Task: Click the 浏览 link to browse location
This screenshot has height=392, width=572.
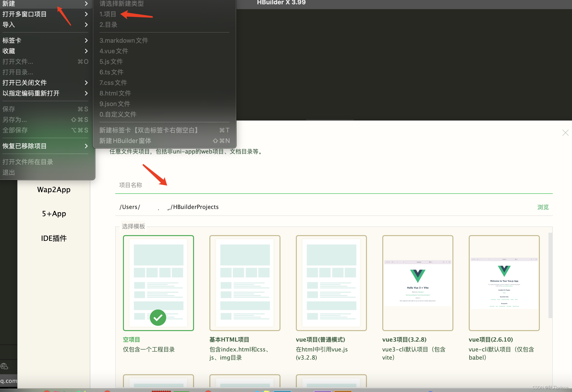Action: 543,207
